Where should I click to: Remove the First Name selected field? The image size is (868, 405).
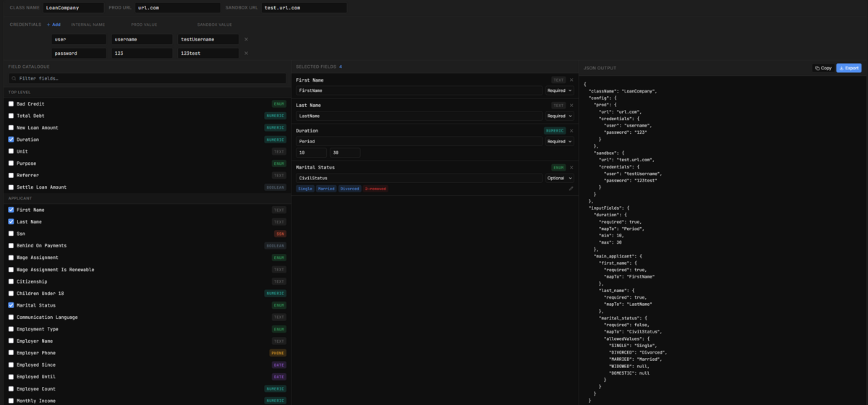(571, 80)
